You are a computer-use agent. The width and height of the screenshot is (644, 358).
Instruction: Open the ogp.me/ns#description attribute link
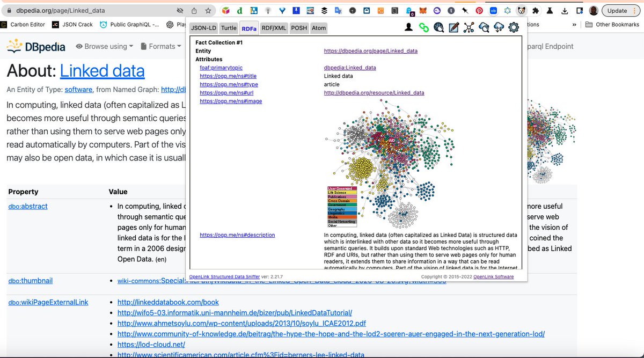237,235
